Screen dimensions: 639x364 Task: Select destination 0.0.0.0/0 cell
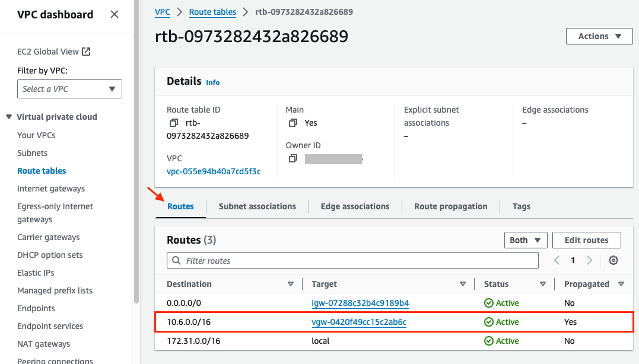pyautogui.click(x=184, y=303)
